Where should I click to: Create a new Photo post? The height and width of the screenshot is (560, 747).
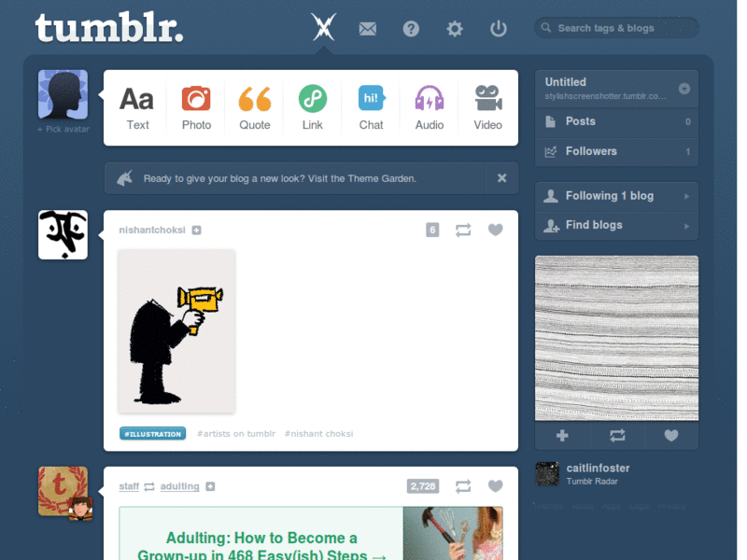tap(196, 107)
